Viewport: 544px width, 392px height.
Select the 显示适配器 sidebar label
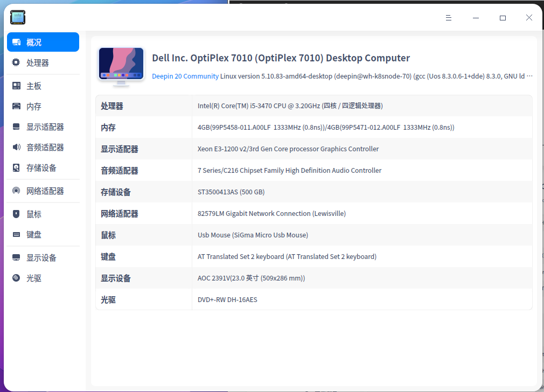click(x=45, y=127)
